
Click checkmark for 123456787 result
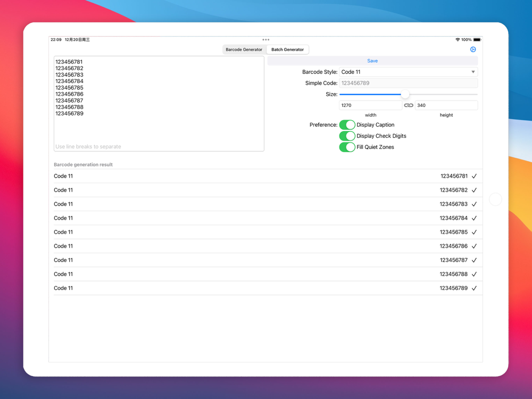tap(475, 260)
